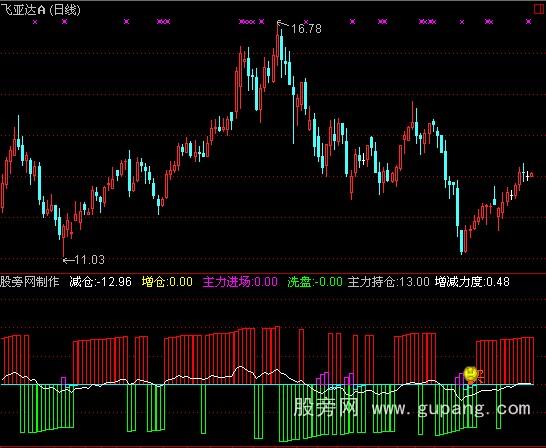
Task: Select the 主力进场:0.00 indicator value
Action: pyautogui.click(x=240, y=282)
